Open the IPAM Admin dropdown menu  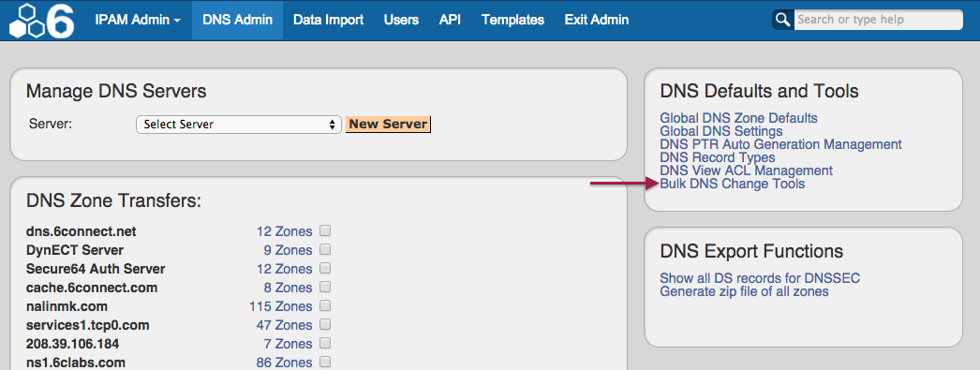138,20
